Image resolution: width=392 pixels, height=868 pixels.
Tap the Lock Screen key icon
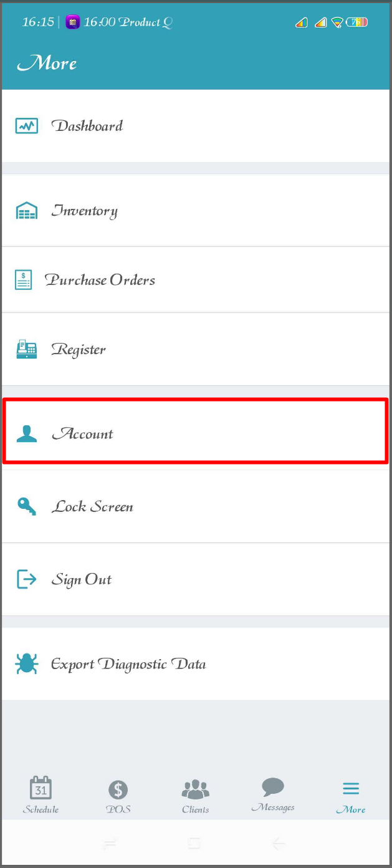(27, 506)
